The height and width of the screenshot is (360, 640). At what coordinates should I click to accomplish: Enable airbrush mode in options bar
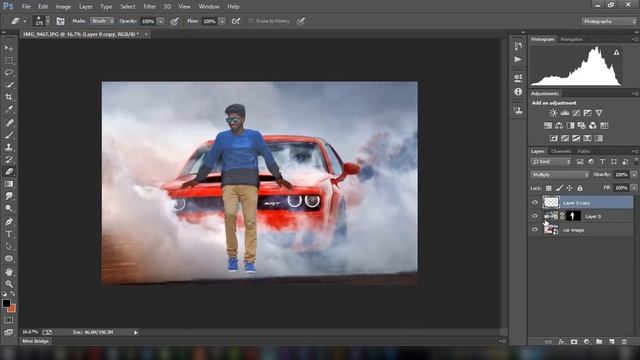(236, 21)
